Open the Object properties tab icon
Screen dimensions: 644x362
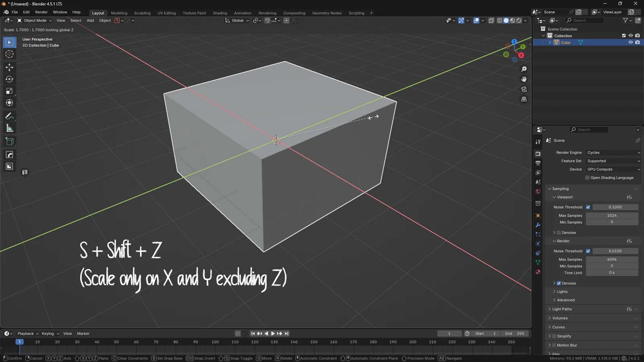[538, 216]
